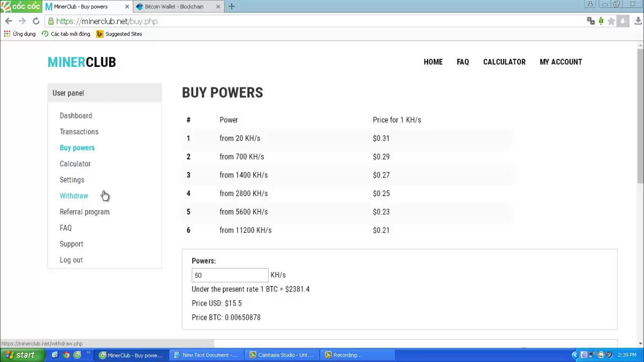Screen dimensions: 644x362
Task: Go back using the browser back arrow
Action: coord(9,21)
